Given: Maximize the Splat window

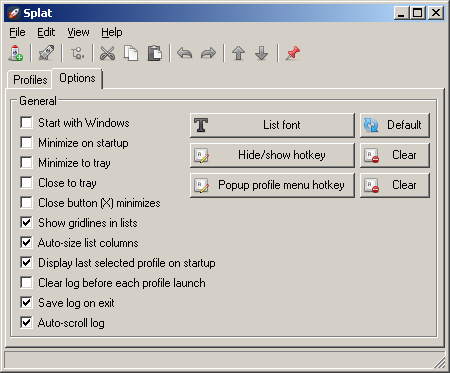Looking at the screenshot, I should (x=418, y=13).
